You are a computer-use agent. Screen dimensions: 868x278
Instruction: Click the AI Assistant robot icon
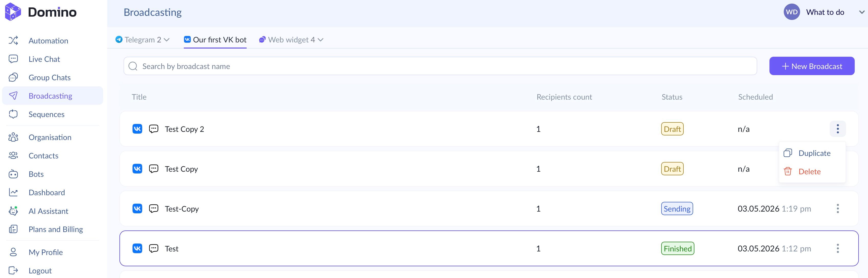pyautogui.click(x=13, y=211)
